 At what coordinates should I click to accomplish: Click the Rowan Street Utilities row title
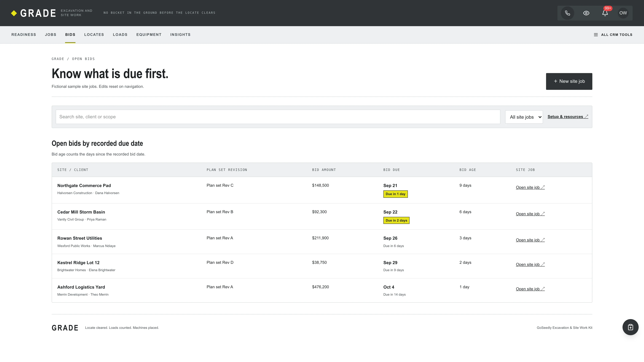point(79,238)
